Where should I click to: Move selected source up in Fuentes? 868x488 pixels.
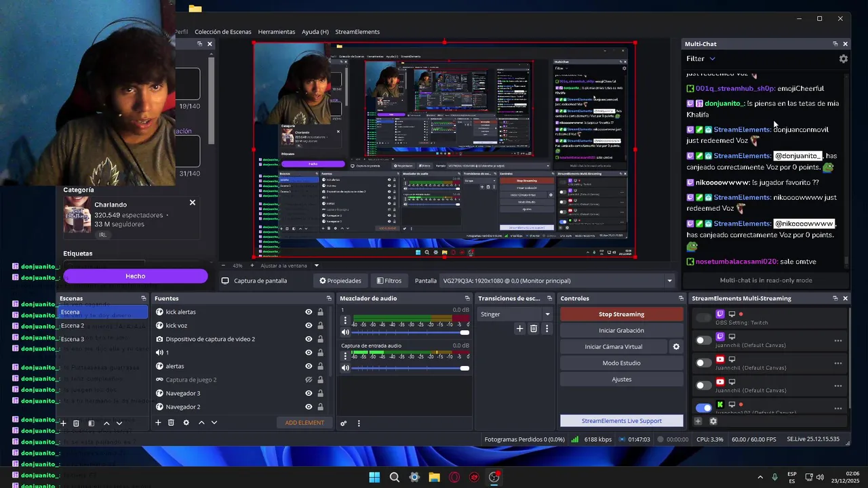point(201,423)
